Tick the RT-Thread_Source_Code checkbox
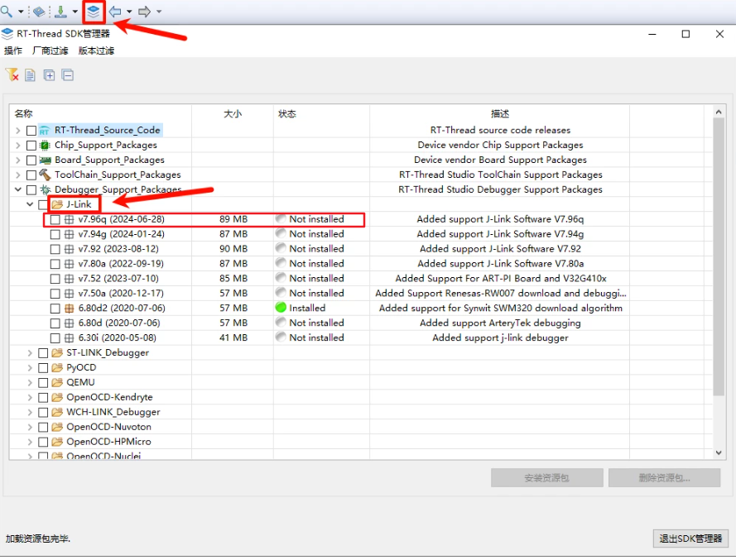The image size is (736, 560). 31,131
